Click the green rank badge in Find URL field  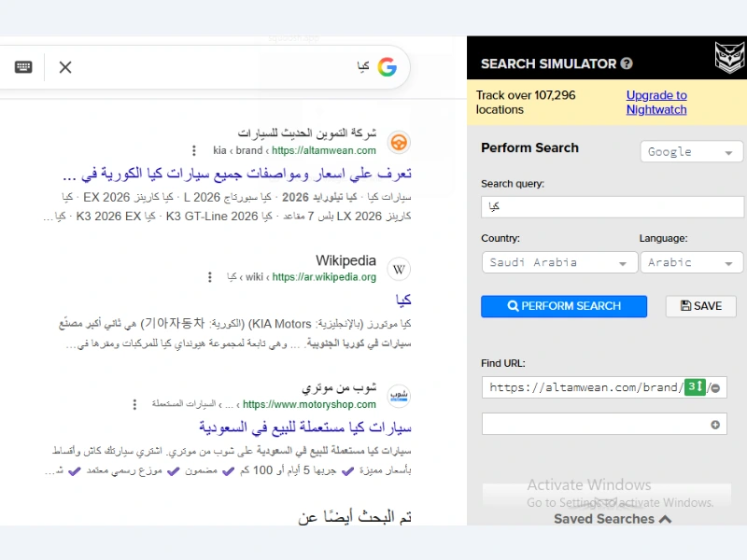click(695, 386)
